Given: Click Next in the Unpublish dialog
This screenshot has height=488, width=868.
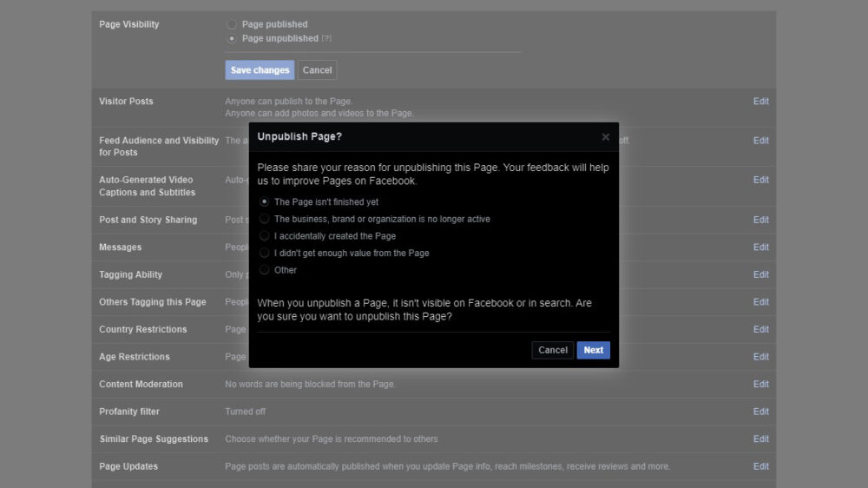Looking at the screenshot, I should tap(593, 350).
